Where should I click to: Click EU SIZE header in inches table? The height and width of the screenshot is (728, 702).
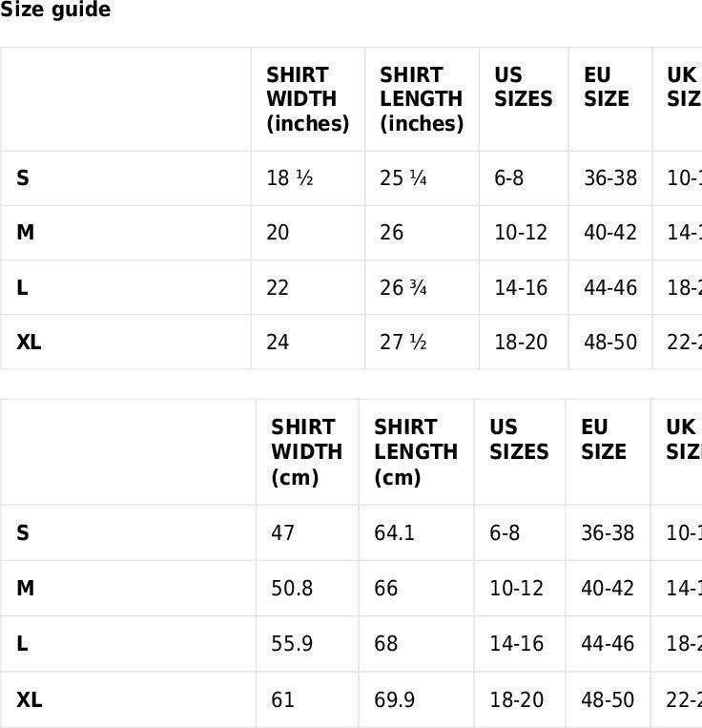(607, 87)
